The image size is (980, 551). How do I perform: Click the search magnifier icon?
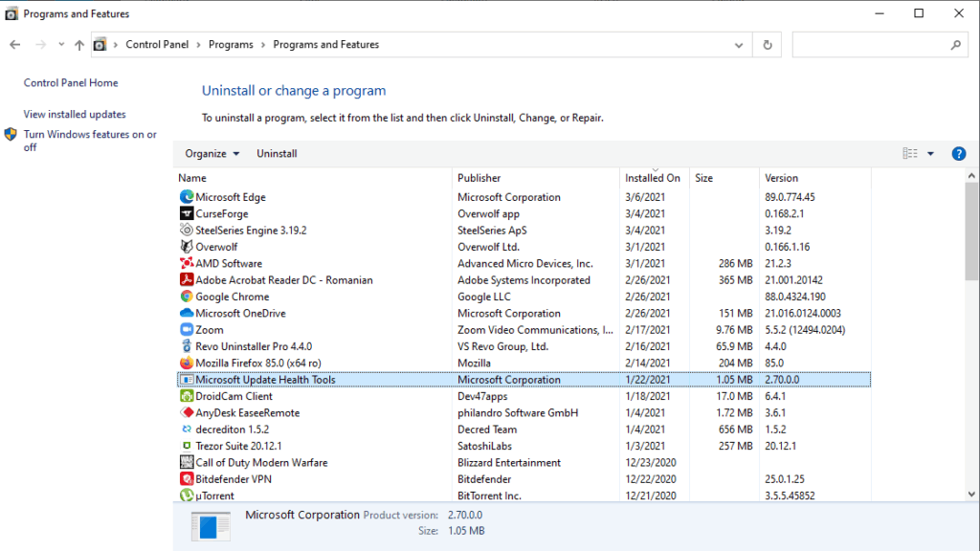[x=956, y=44]
